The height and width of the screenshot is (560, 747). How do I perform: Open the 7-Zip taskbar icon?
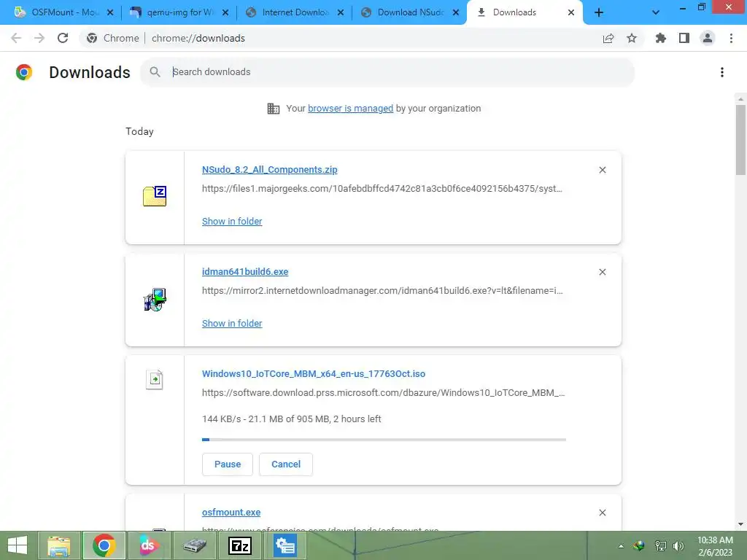pyautogui.click(x=239, y=545)
